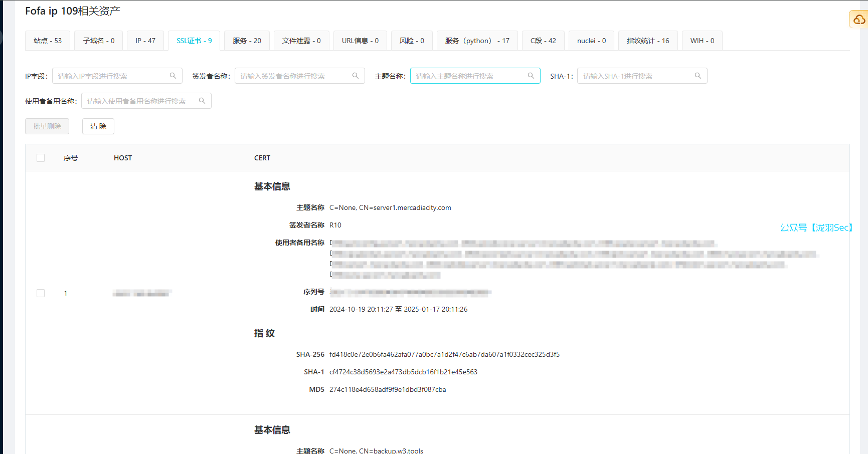Switch to the 站点 - 53 tab

(48, 41)
